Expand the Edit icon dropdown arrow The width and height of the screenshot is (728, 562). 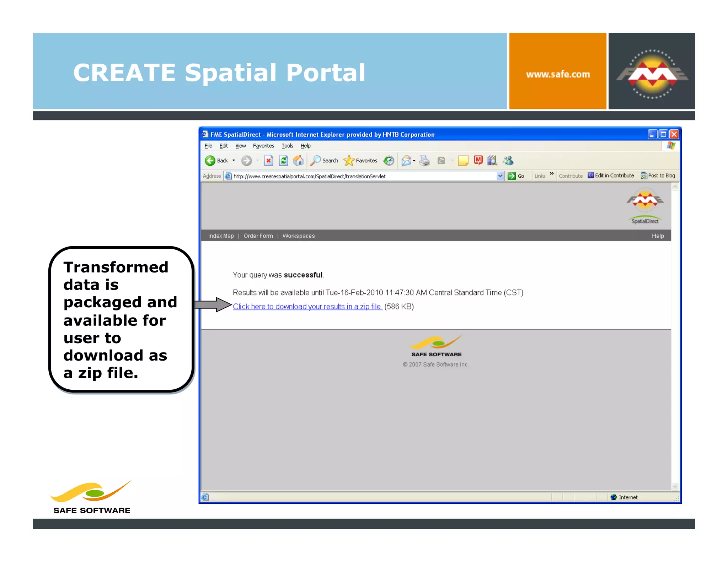pos(452,161)
